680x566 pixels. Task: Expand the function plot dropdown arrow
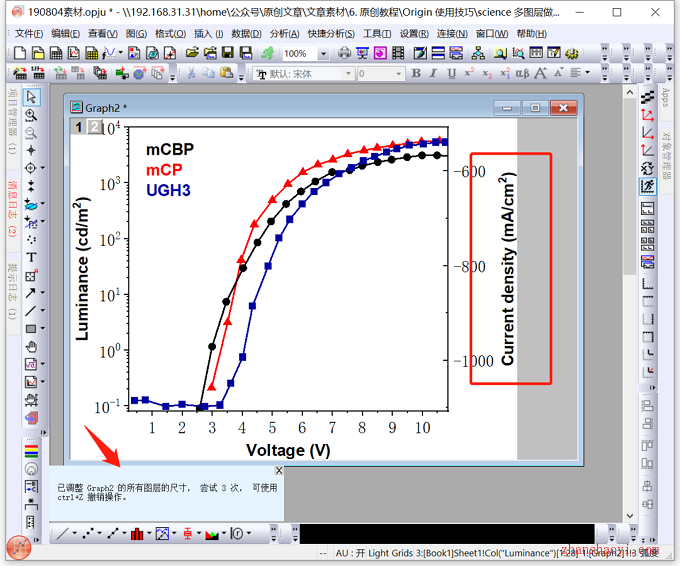click(120, 53)
